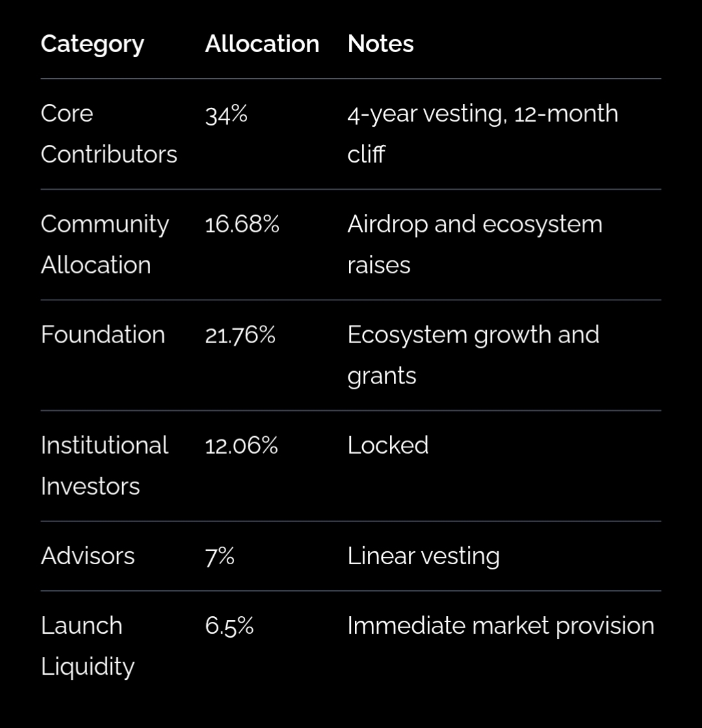Click the 21.76% allocation value
702x728 pixels.
(240, 335)
